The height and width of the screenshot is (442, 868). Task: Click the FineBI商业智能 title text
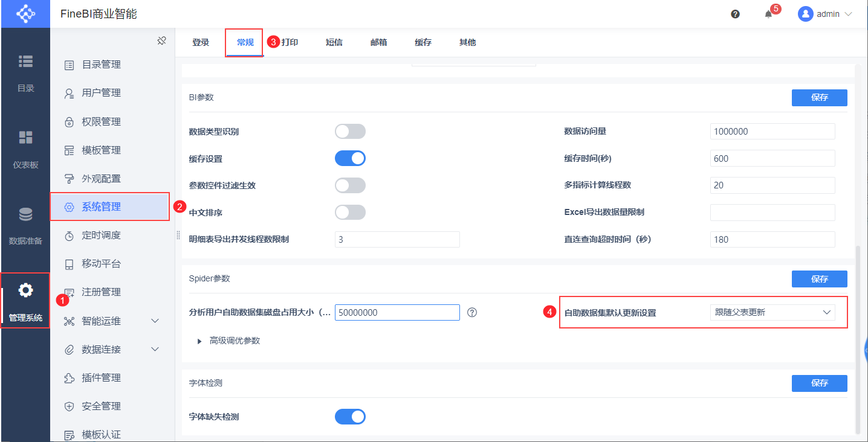pos(99,14)
